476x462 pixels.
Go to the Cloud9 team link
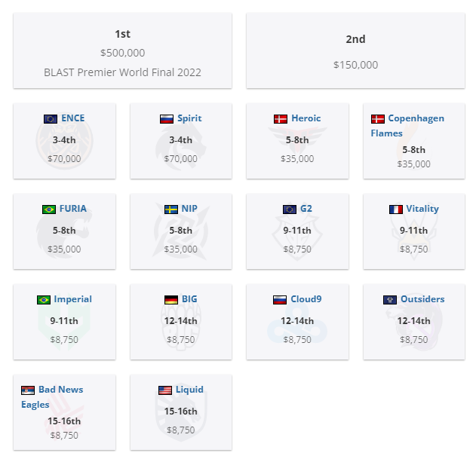coord(306,298)
